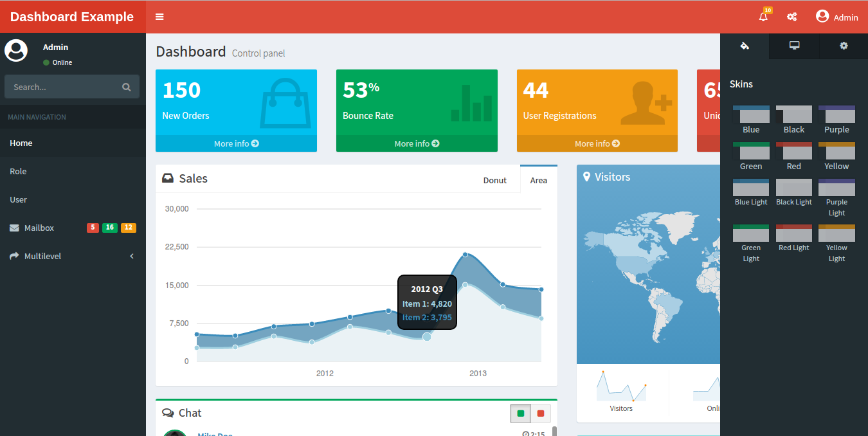
Task: Click the Sales inbox icon
Action: (168, 178)
